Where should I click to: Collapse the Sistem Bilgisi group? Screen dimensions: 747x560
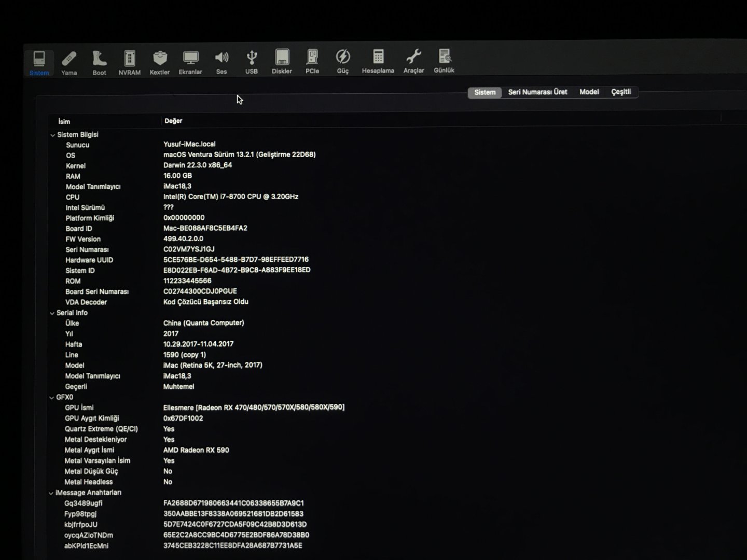point(52,135)
